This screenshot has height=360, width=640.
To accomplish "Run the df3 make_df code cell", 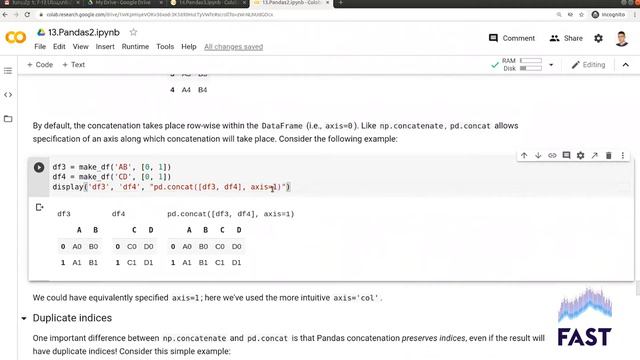I will tap(39, 167).
